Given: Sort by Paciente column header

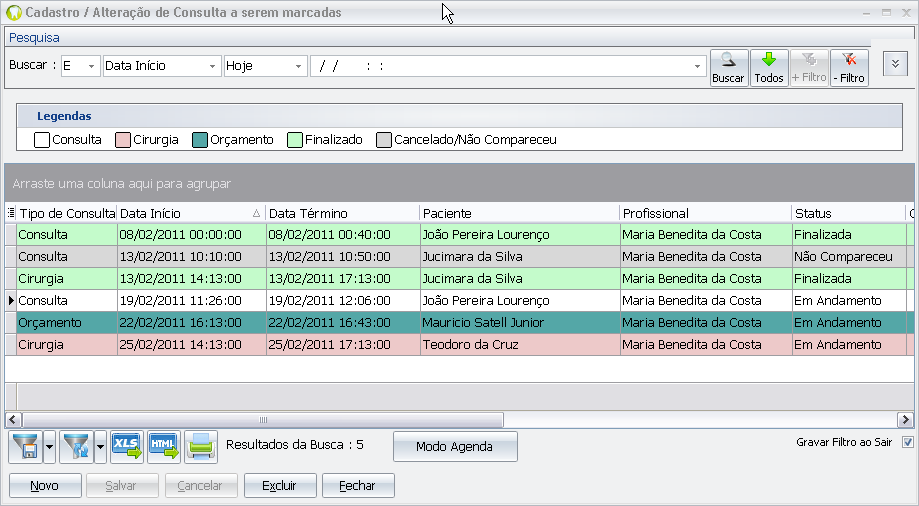Looking at the screenshot, I should [x=519, y=213].
